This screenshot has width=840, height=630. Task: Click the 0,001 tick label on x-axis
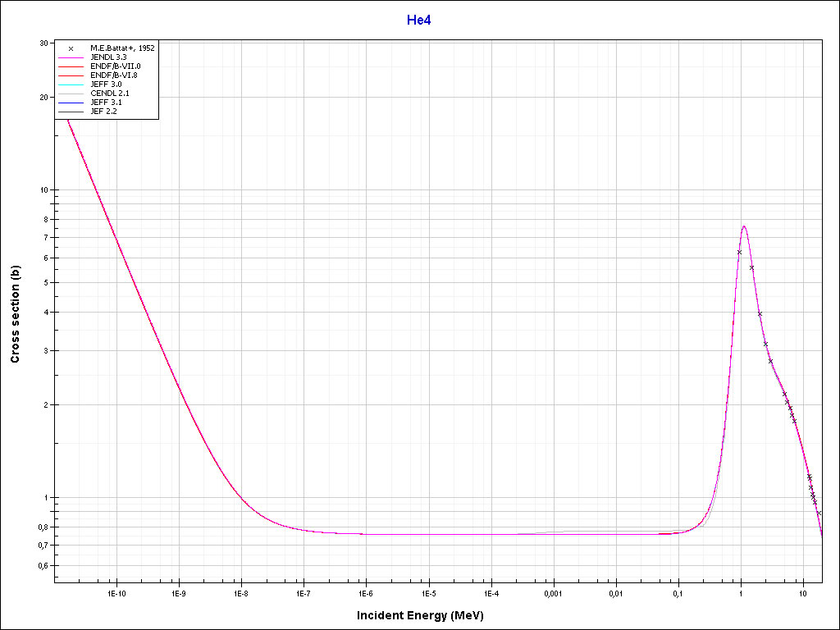(x=553, y=592)
